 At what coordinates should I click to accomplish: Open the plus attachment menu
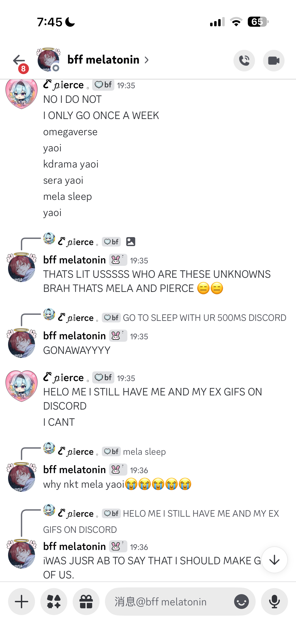(22, 602)
